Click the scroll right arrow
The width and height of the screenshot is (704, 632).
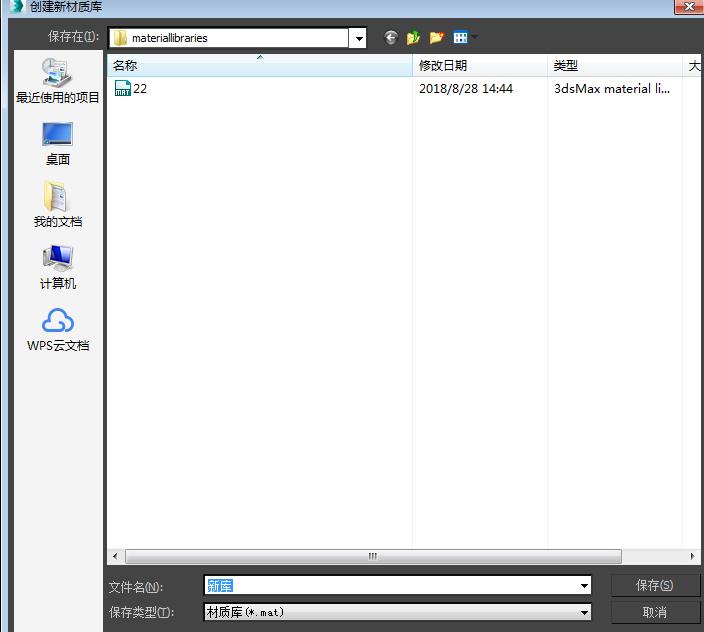pyautogui.click(x=692, y=556)
